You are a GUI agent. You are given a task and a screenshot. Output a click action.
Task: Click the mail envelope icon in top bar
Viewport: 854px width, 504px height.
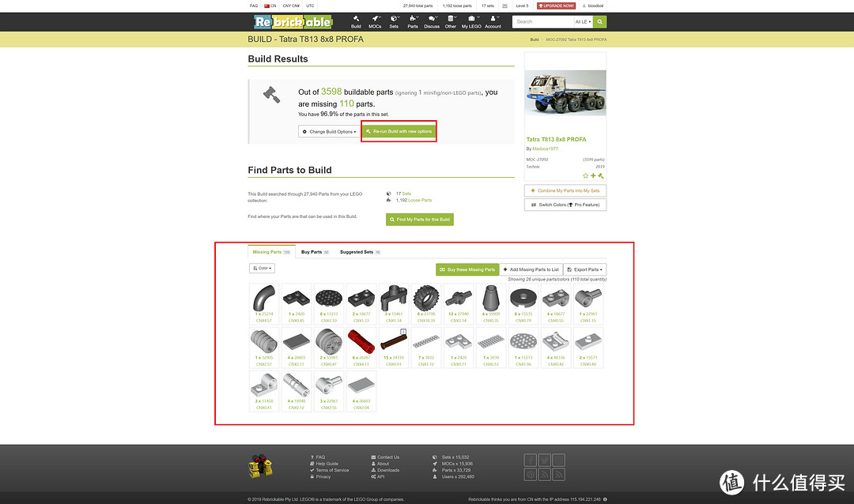[x=504, y=6]
